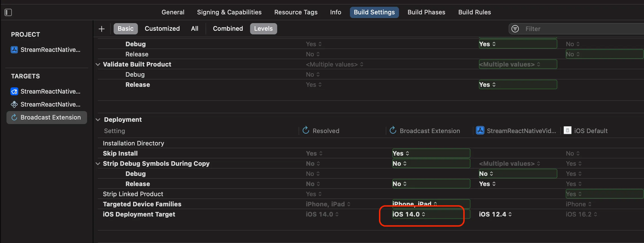Click the iOS Default column header

[586, 131]
